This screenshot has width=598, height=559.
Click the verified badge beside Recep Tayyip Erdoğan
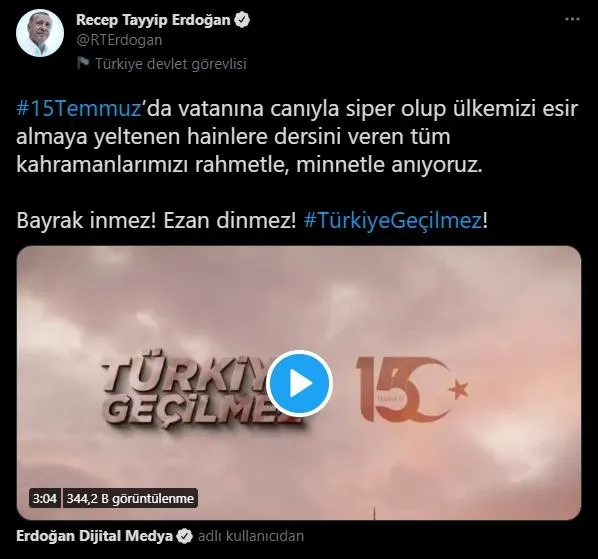coord(242,20)
